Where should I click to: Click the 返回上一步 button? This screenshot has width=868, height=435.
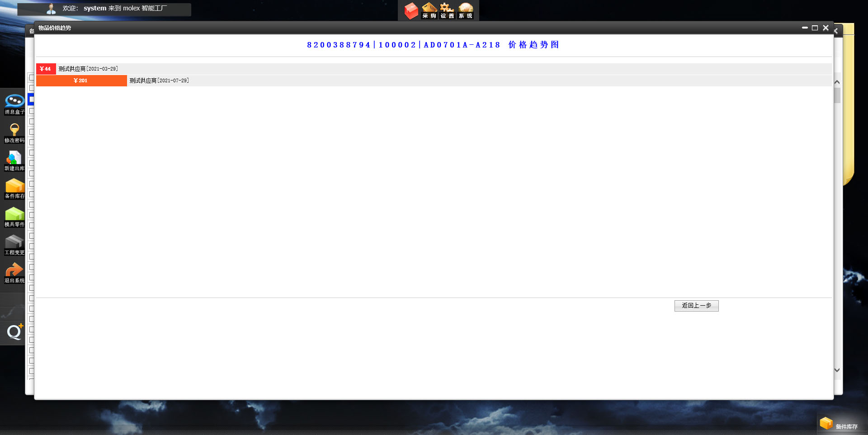[x=696, y=306]
